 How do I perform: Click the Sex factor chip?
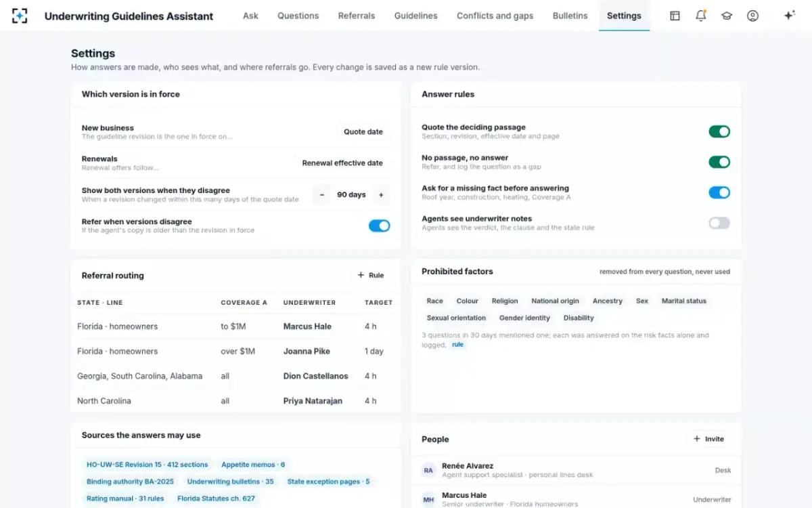pyautogui.click(x=642, y=301)
